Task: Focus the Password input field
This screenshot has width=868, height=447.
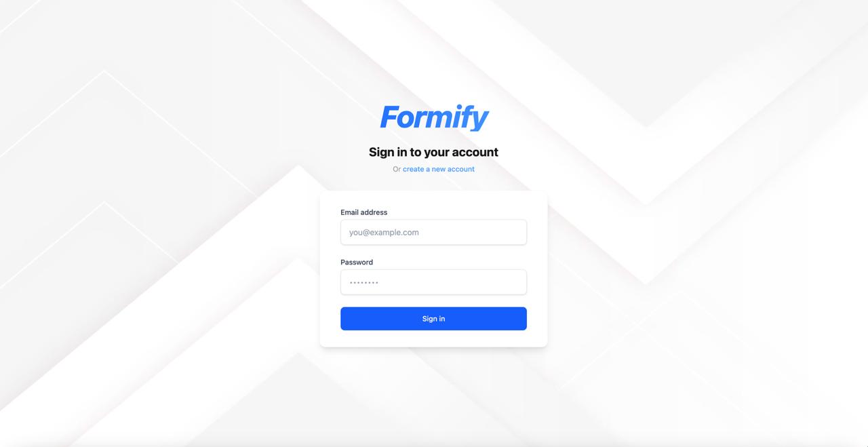Action: tap(433, 282)
